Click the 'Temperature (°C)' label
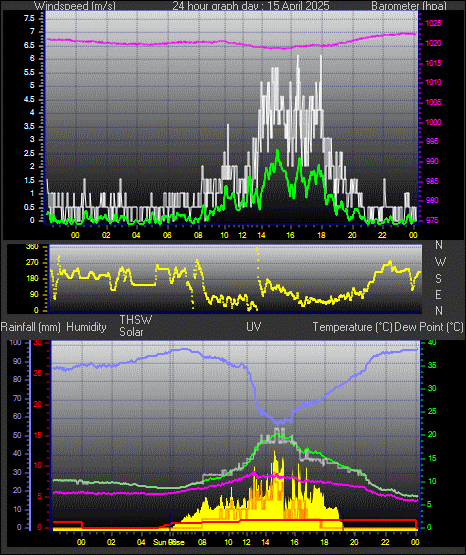This screenshot has width=466, height=555. 352,327
